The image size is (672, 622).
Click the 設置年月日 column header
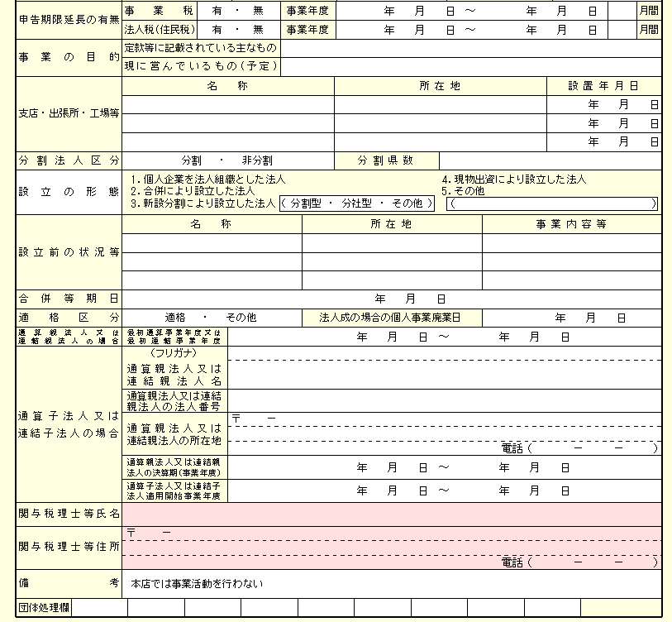603,86
